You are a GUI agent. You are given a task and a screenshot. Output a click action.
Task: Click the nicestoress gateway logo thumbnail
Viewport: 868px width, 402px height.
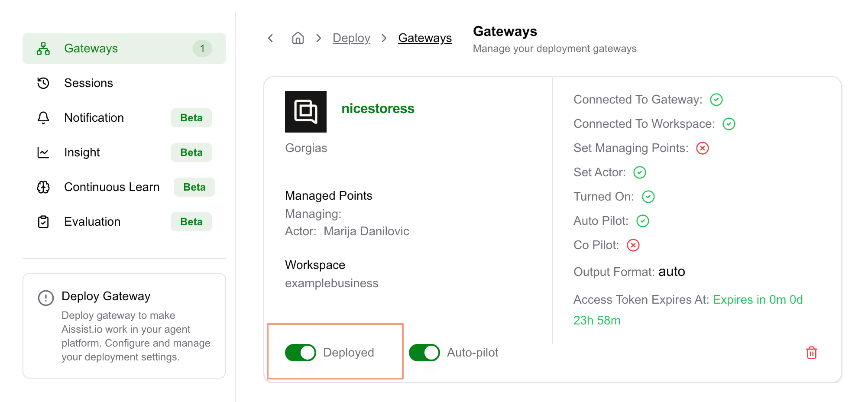coord(306,112)
